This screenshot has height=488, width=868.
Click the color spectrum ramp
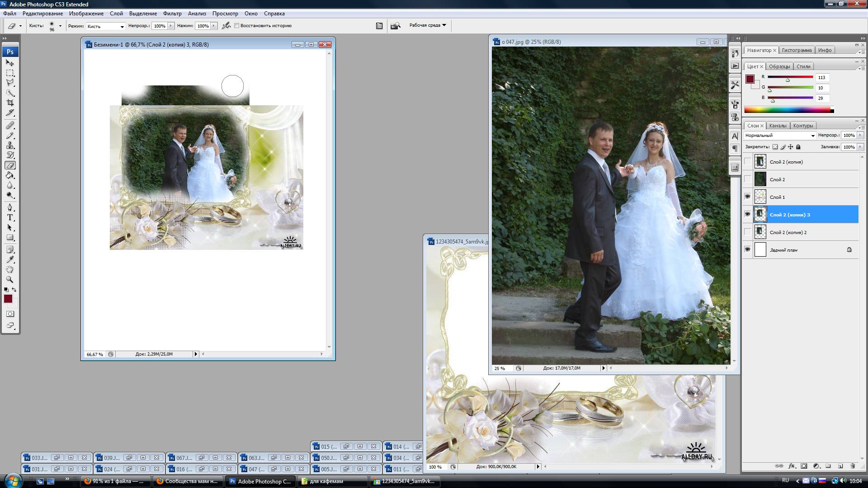click(788, 110)
